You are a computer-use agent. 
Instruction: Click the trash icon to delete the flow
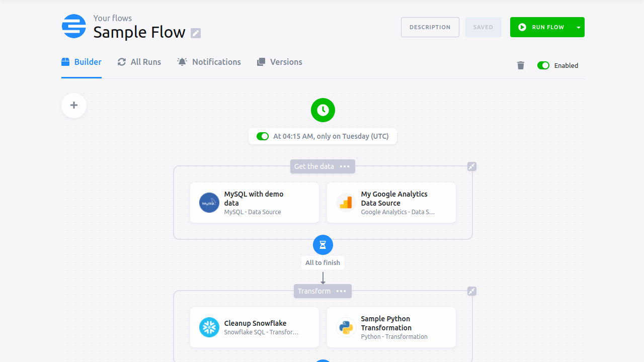520,65
